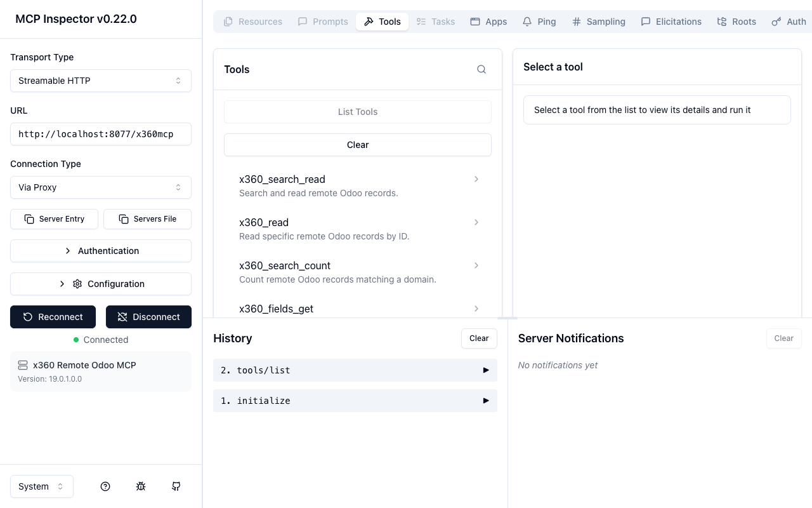Click the MCP Inspector v0.22.0 title
The image size is (812, 508).
pos(76,19)
